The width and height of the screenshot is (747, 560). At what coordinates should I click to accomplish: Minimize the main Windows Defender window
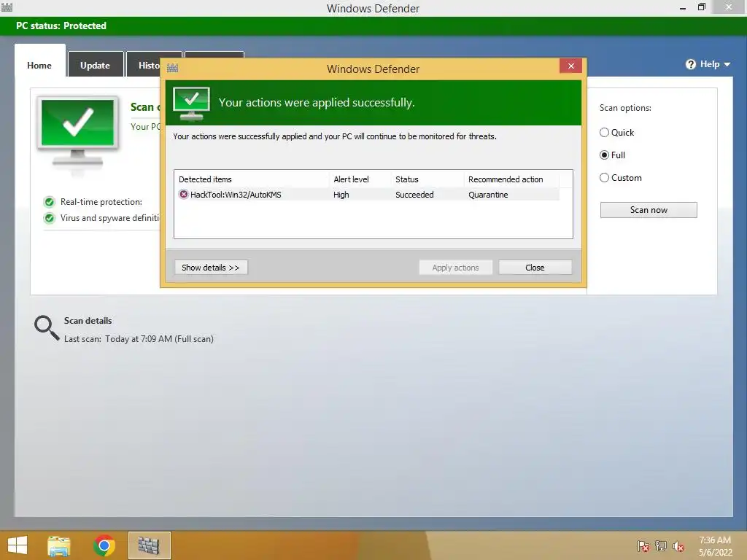(683, 7)
